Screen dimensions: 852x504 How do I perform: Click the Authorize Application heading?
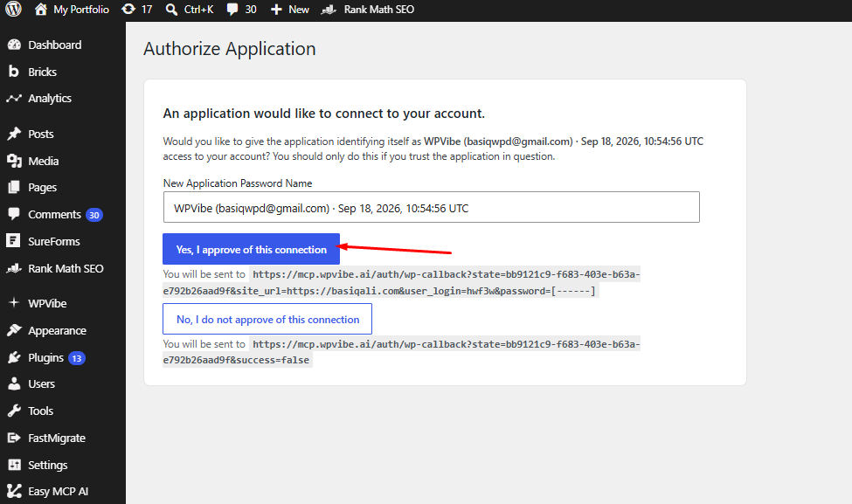coord(229,49)
